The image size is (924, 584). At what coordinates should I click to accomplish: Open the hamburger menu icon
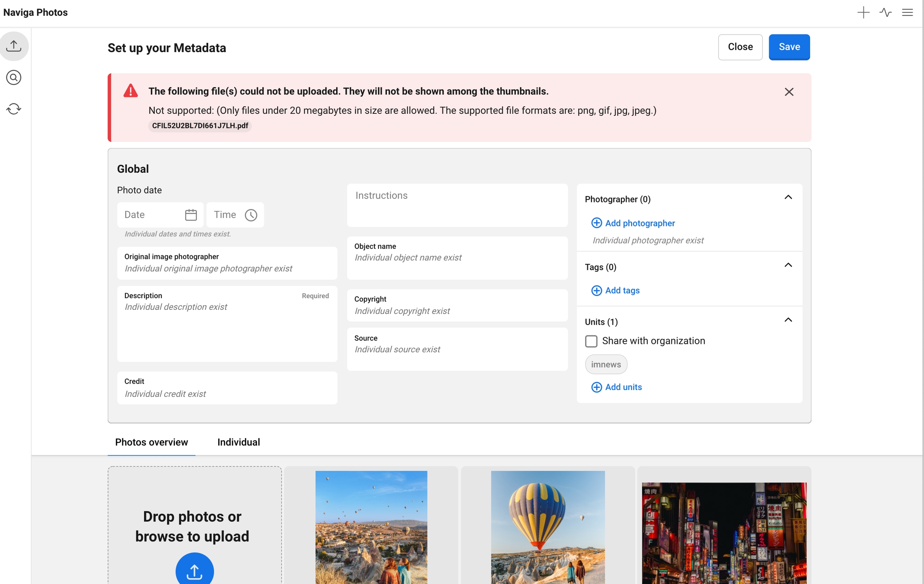pyautogui.click(x=908, y=12)
